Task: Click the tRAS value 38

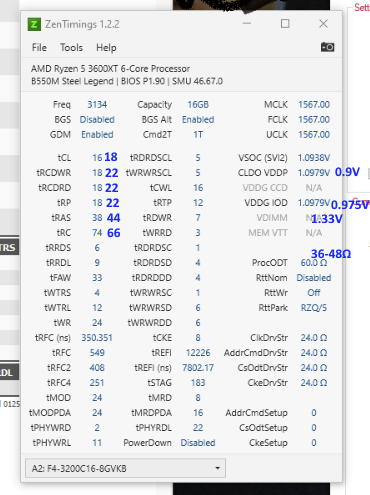Action: pyautogui.click(x=97, y=218)
